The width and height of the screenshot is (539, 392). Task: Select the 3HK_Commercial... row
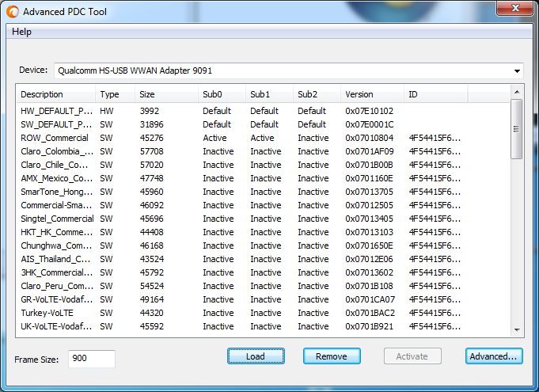click(263, 272)
